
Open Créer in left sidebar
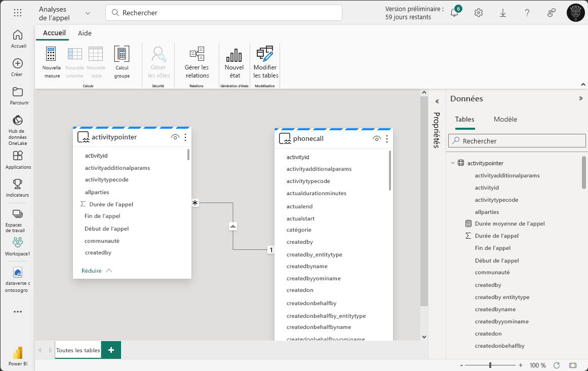(x=18, y=67)
